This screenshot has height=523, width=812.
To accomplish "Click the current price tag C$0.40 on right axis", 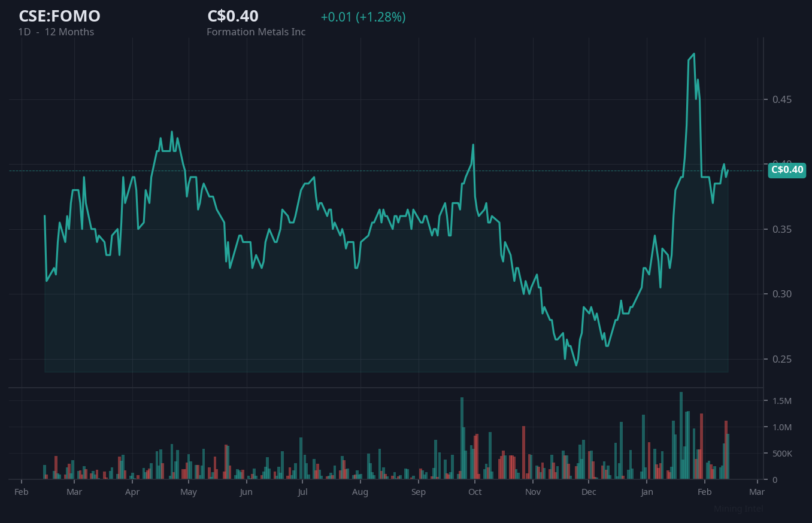I will coord(786,170).
